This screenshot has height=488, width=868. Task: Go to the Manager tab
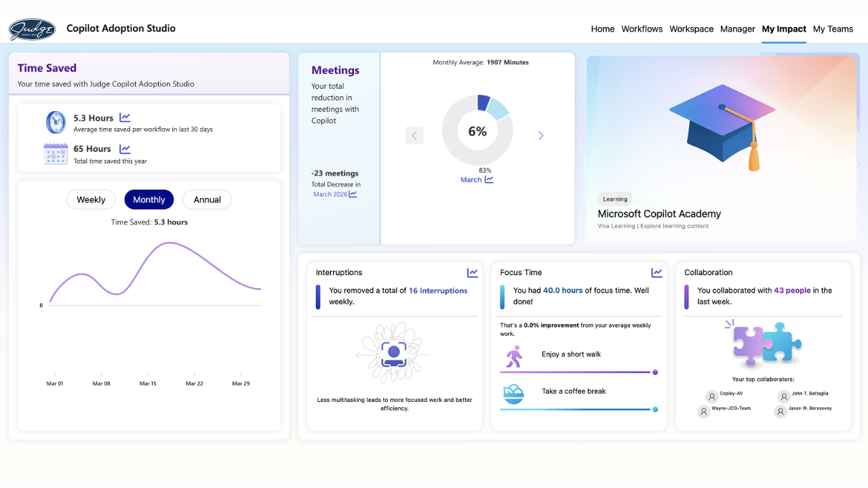coord(738,29)
